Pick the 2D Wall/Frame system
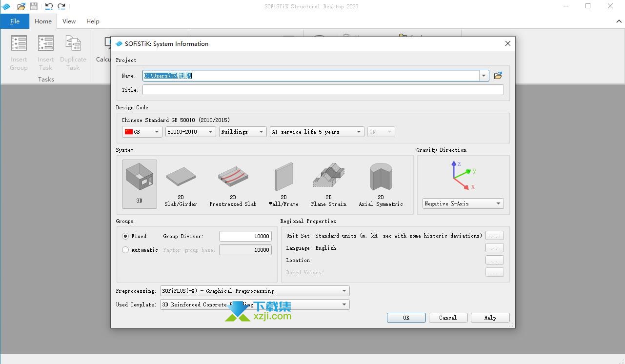 [283, 184]
